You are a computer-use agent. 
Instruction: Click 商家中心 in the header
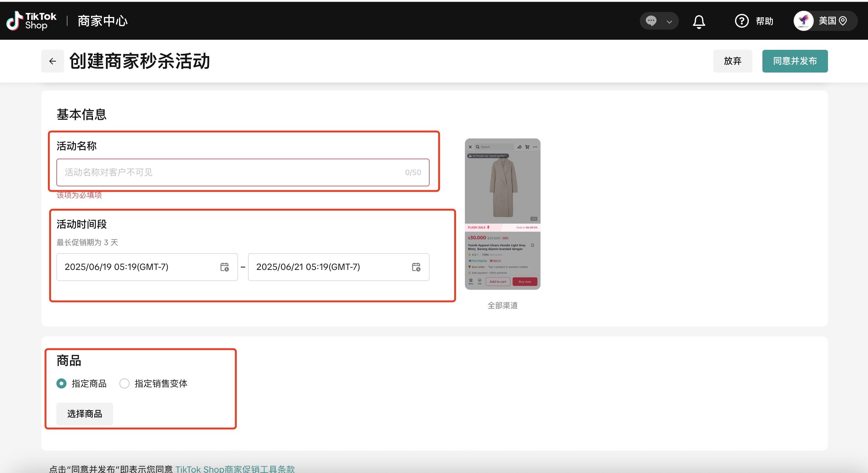point(102,21)
